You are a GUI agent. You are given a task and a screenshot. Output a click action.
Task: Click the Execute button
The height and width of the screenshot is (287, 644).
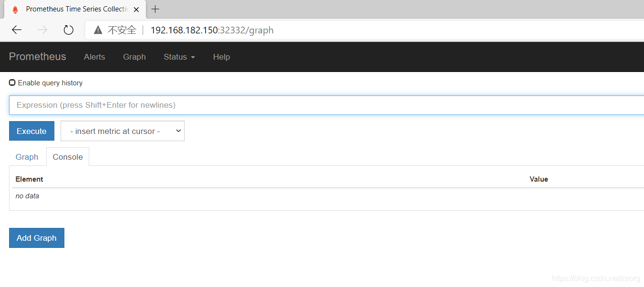31,131
